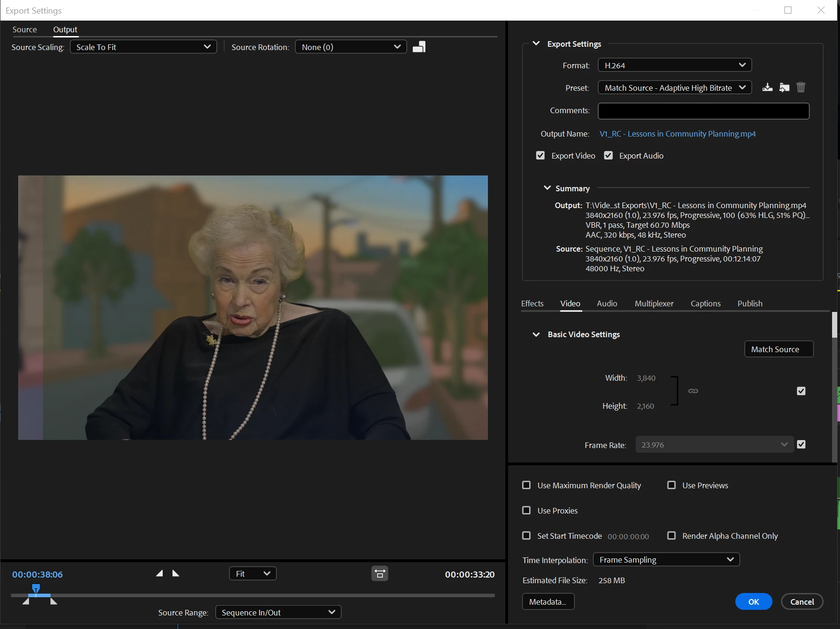This screenshot has width=840, height=629.
Task: Click the in-point handle under the timeline
Action: pos(26,601)
